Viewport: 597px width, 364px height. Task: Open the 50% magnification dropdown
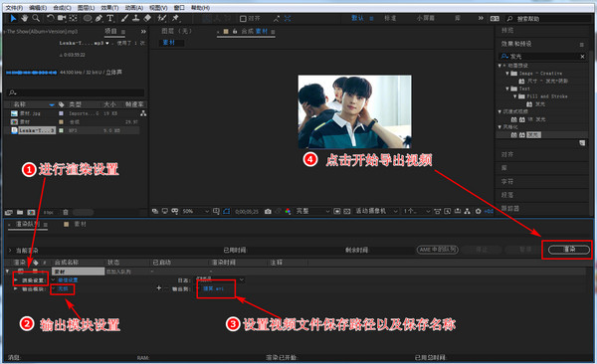coord(196,211)
